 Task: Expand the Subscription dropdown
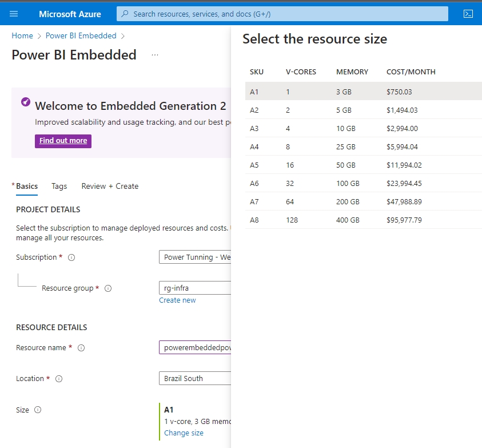click(x=194, y=257)
